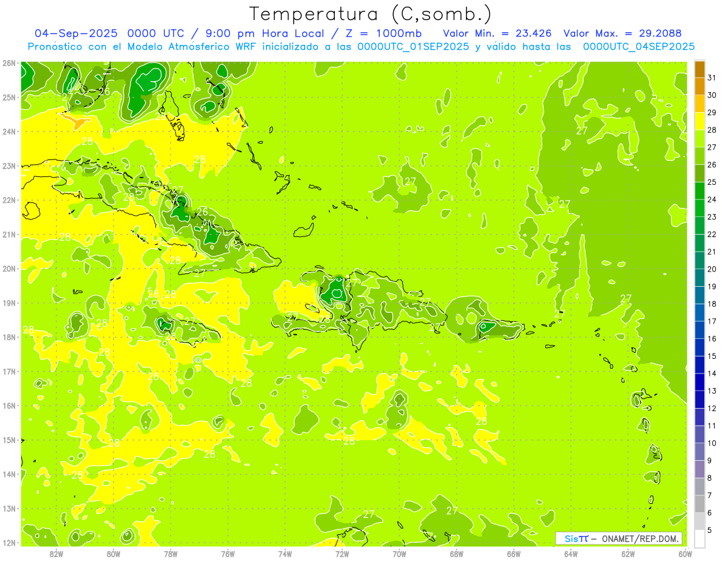The height and width of the screenshot is (562, 728).
Task: Click the "62W" longitude axis label
Action: click(x=628, y=554)
